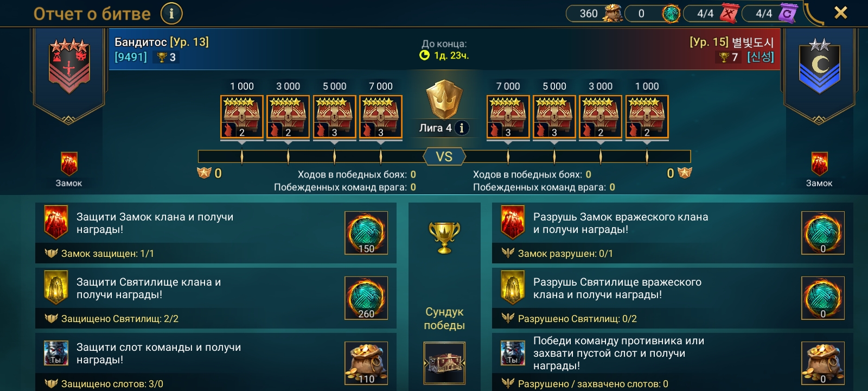This screenshot has width=868, height=391.
Task: Open the Бандитос clan banner emblem
Action: 69,66
